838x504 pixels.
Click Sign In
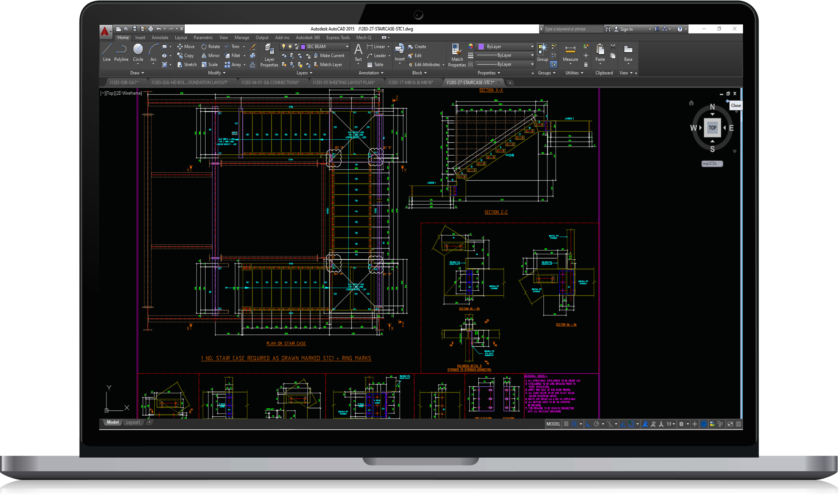point(623,29)
